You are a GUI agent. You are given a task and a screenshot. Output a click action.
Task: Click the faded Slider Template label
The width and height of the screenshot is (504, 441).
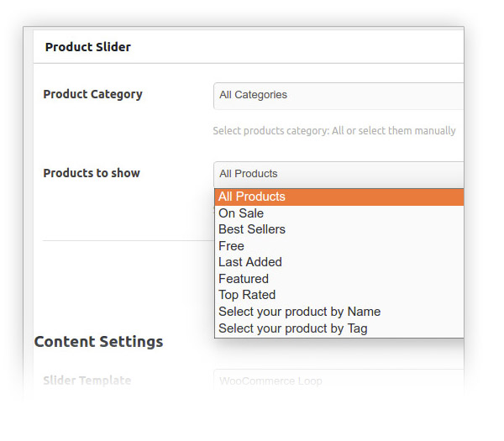coord(87,381)
